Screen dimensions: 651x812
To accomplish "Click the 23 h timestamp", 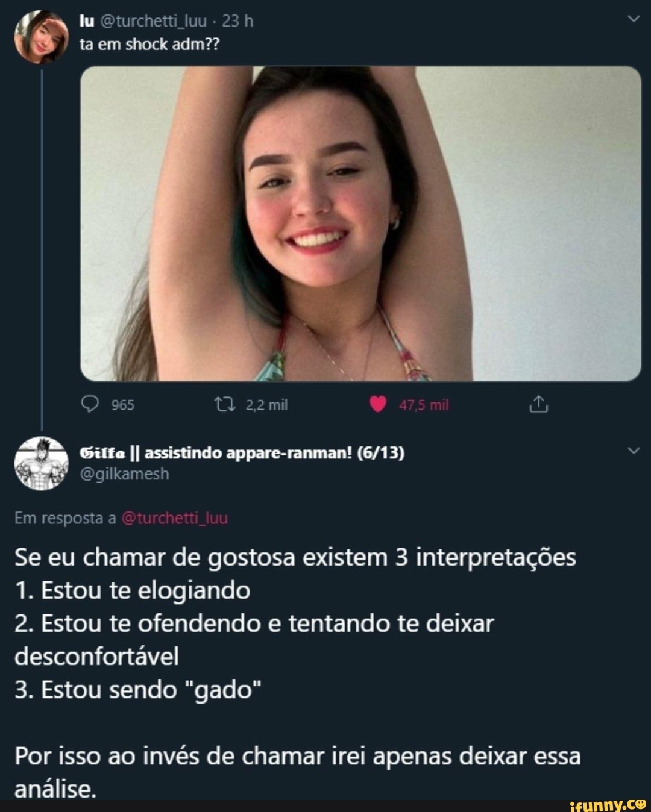I will pyautogui.click(x=237, y=21).
